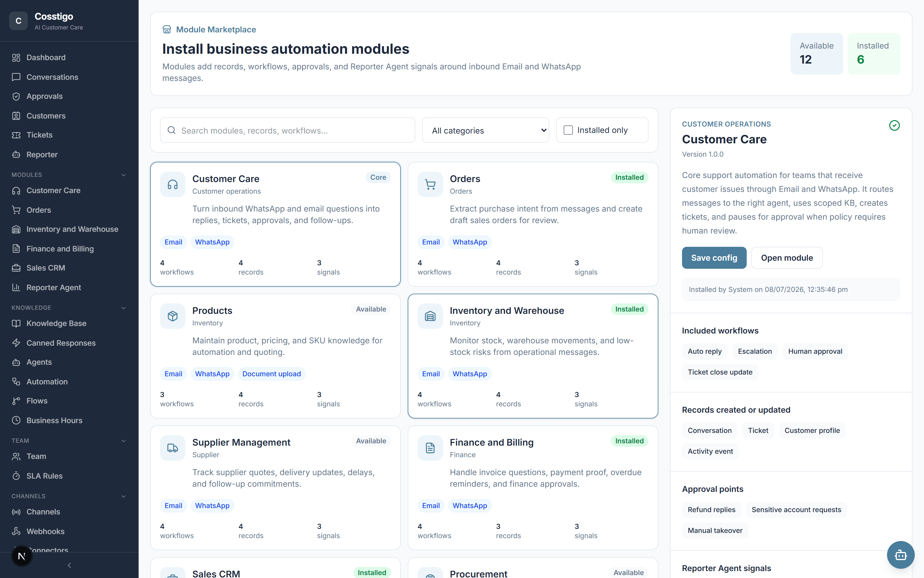Click the Tickets icon in sidebar
The width and height of the screenshot is (924, 578).
(16, 135)
